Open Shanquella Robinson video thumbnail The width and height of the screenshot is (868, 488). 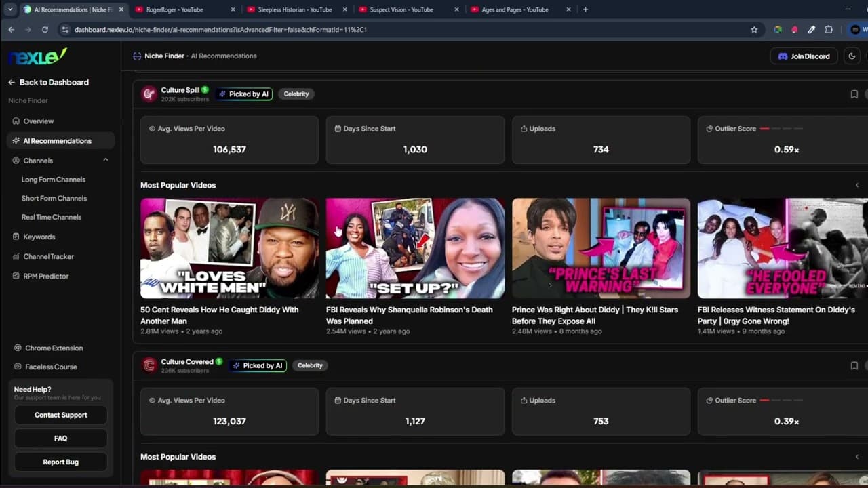pyautogui.click(x=415, y=248)
